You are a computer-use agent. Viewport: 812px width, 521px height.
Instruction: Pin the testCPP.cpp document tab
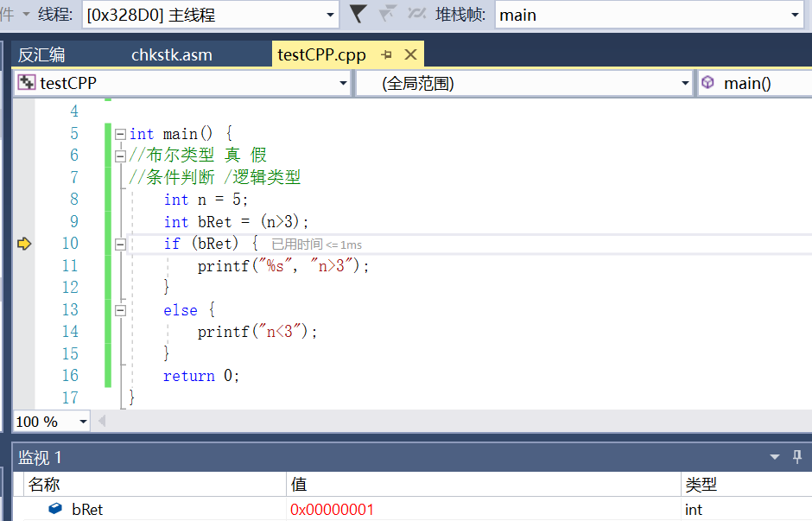point(386,54)
